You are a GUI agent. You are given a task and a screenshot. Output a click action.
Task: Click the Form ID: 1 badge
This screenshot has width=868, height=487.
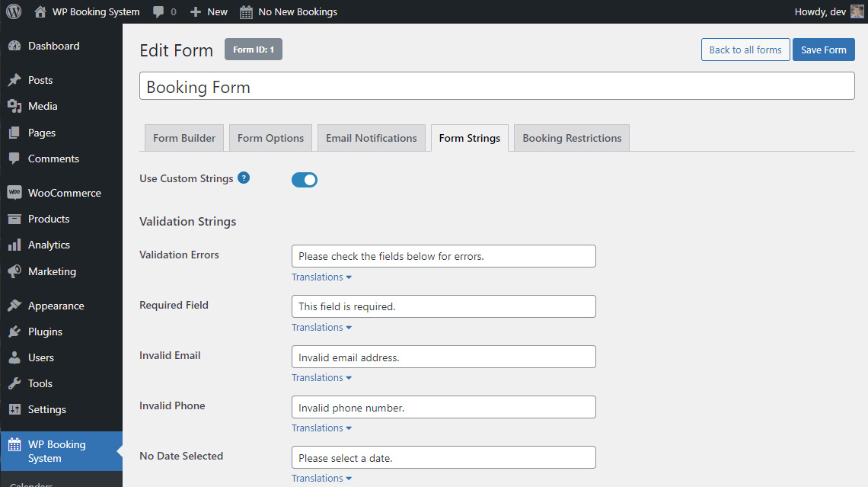254,50
